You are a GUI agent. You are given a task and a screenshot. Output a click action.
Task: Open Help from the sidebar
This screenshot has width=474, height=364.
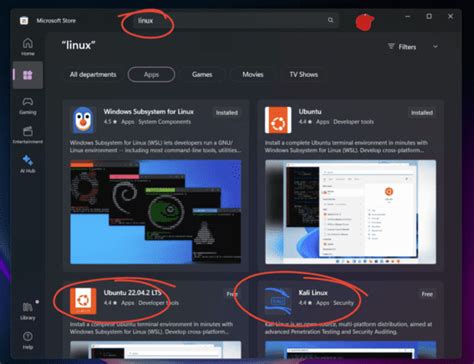(x=28, y=340)
